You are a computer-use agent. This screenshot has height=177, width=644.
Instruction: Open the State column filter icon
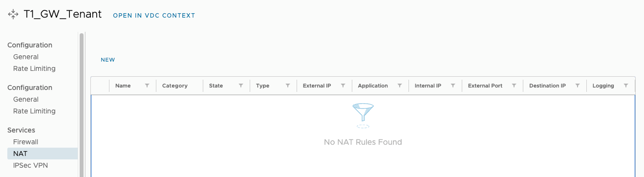click(241, 86)
